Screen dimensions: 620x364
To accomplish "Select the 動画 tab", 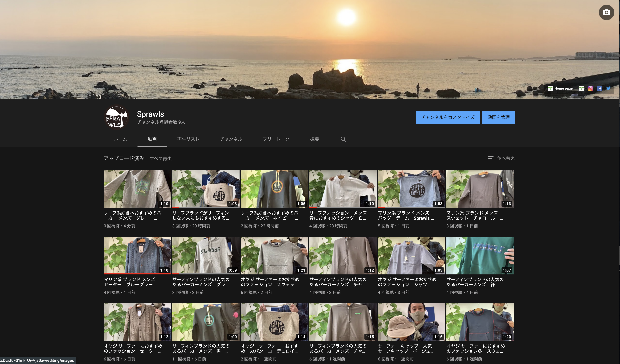I will click(152, 139).
